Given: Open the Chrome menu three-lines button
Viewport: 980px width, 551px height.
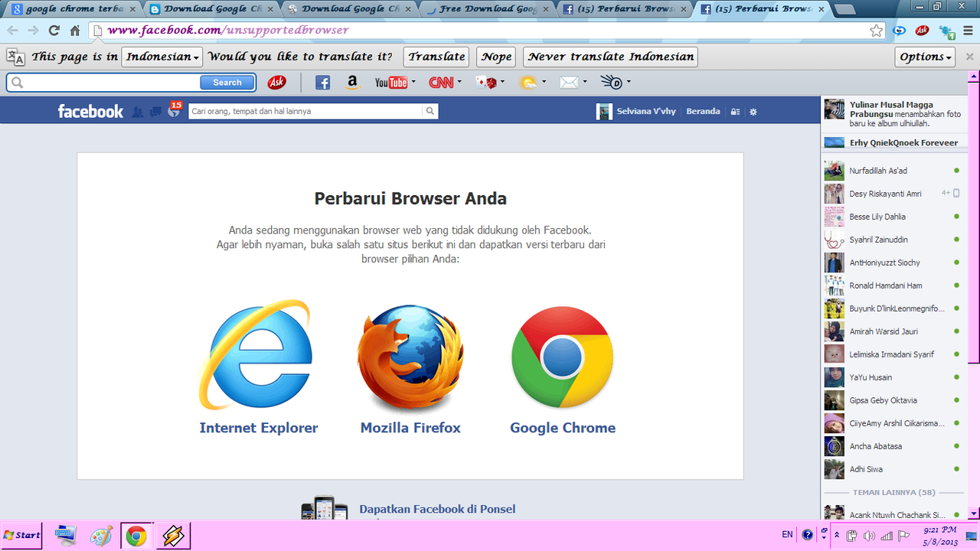Looking at the screenshot, I should pos(969,31).
